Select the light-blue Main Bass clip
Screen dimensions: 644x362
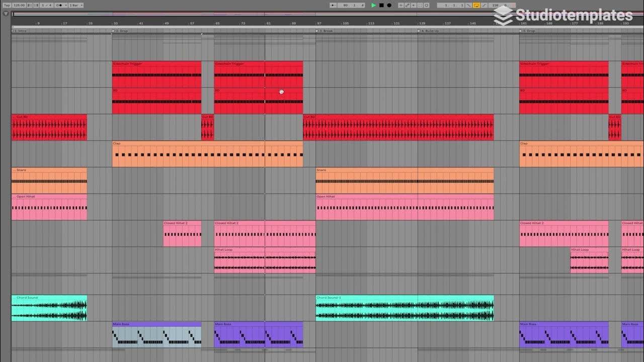pos(156,334)
